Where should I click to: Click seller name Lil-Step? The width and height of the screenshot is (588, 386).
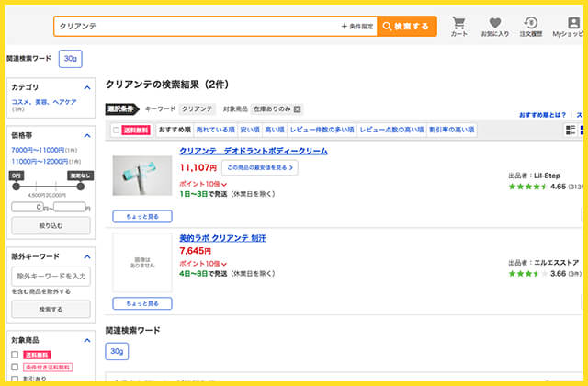pos(548,176)
